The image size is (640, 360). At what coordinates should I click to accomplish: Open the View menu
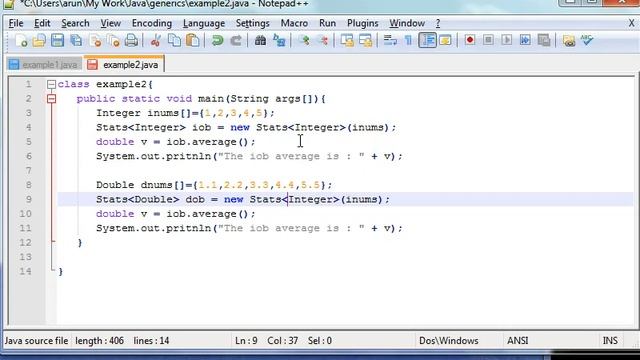(111, 23)
